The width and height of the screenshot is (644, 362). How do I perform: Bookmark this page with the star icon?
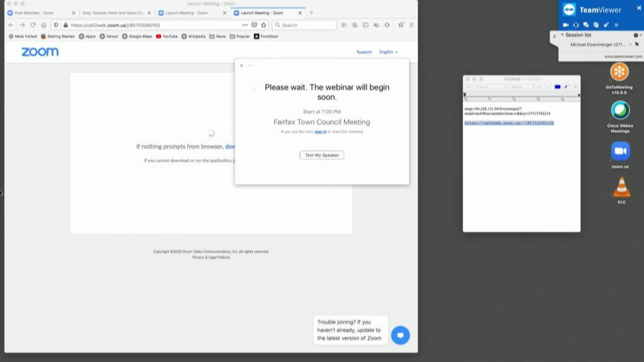264,25
